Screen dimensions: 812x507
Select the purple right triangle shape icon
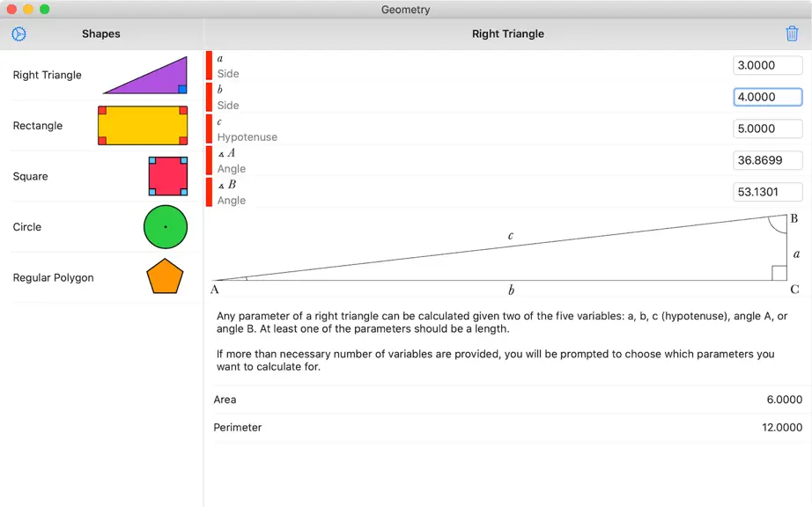pyautogui.click(x=145, y=76)
